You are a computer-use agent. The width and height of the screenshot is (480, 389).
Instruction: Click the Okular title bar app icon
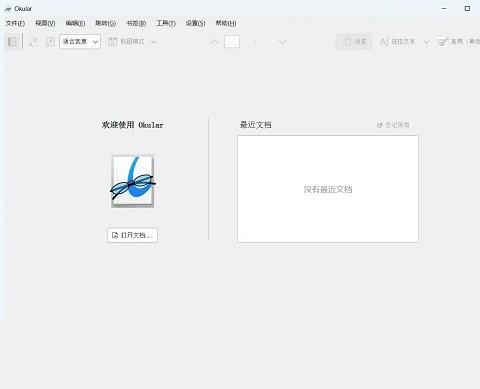click(8, 9)
